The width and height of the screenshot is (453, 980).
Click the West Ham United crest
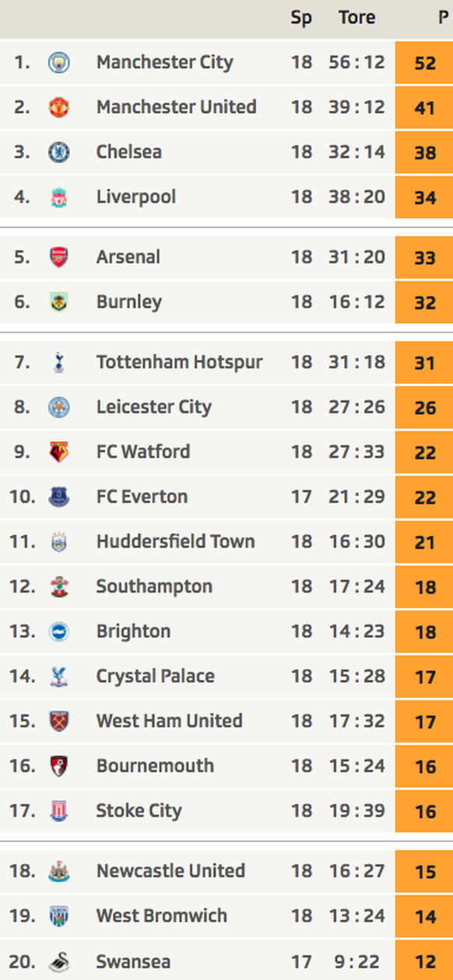(x=59, y=721)
